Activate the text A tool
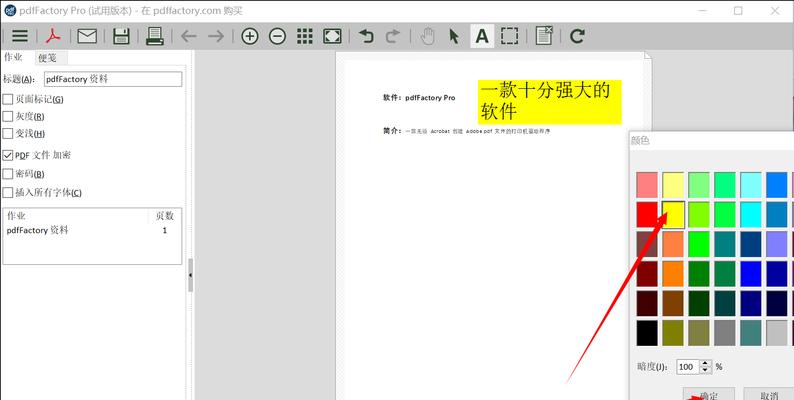Image resolution: width=794 pixels, height=400 pixels. (482, 36)
